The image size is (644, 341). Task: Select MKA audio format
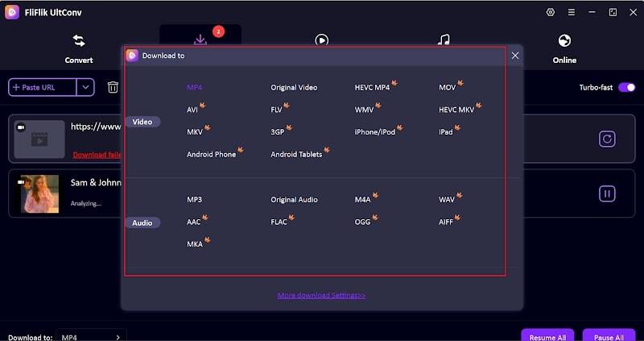click(195, 244)
